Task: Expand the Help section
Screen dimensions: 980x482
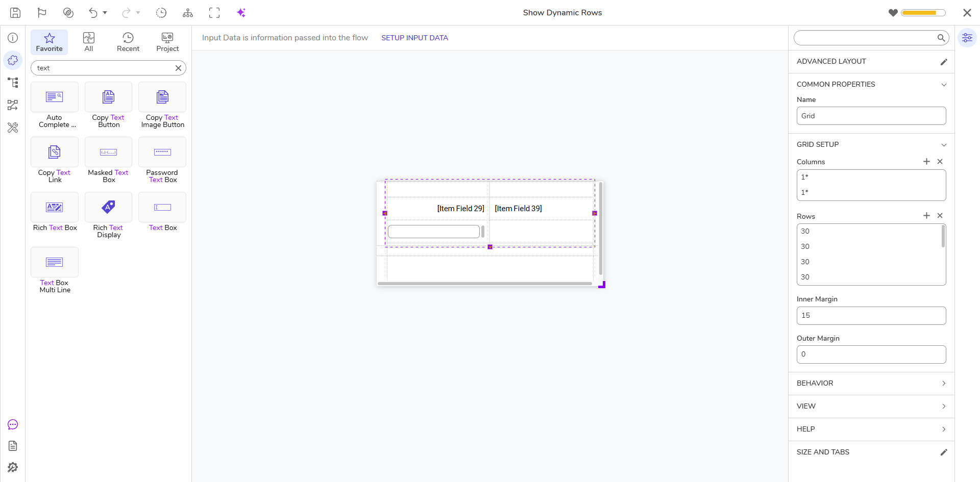Action: click(871, 429)
